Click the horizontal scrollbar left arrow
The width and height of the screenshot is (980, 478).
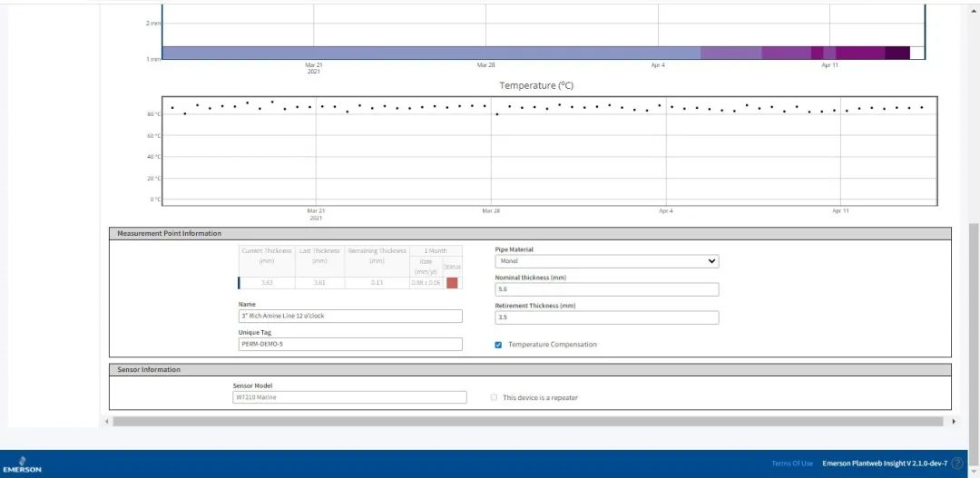point(107,422)
